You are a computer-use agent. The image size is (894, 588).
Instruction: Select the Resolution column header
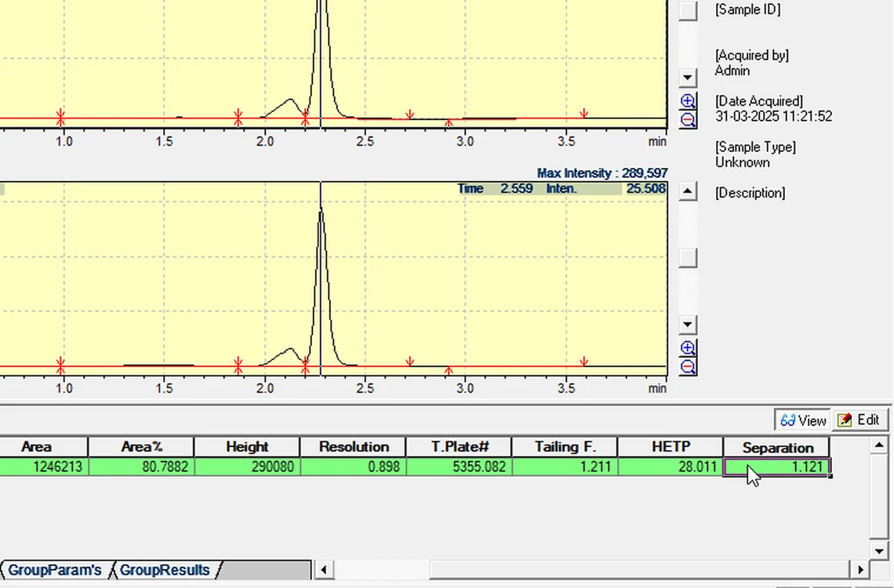(354, 447)
